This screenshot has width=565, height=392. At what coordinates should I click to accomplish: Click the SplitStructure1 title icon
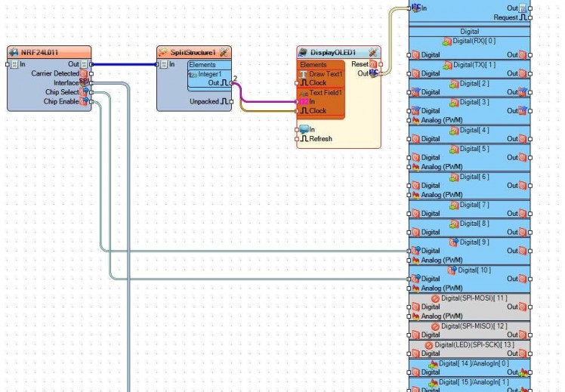(163, 52)
